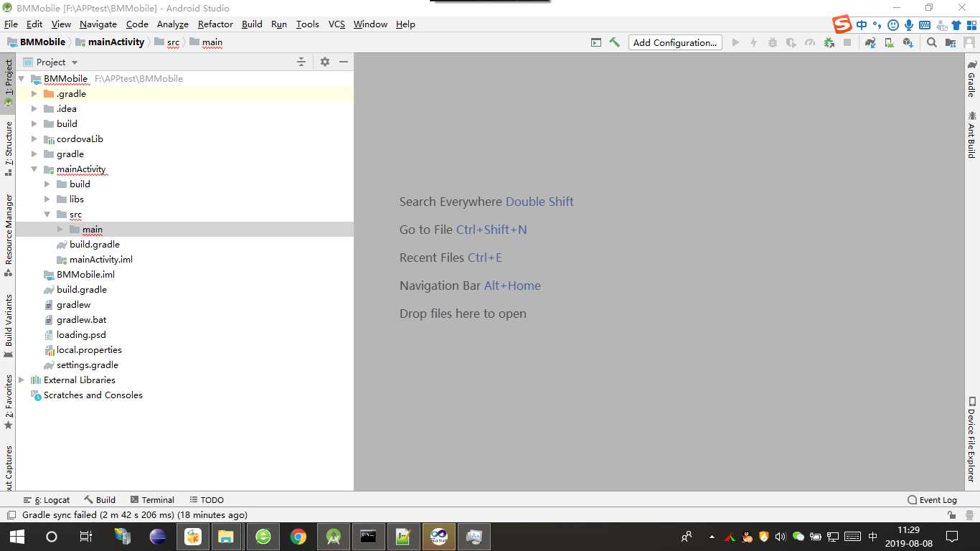Image resolution: width=980 pixels, height=551 pixels.
Task: Open the AVD Manager icon
Action: tap(889, 42)
